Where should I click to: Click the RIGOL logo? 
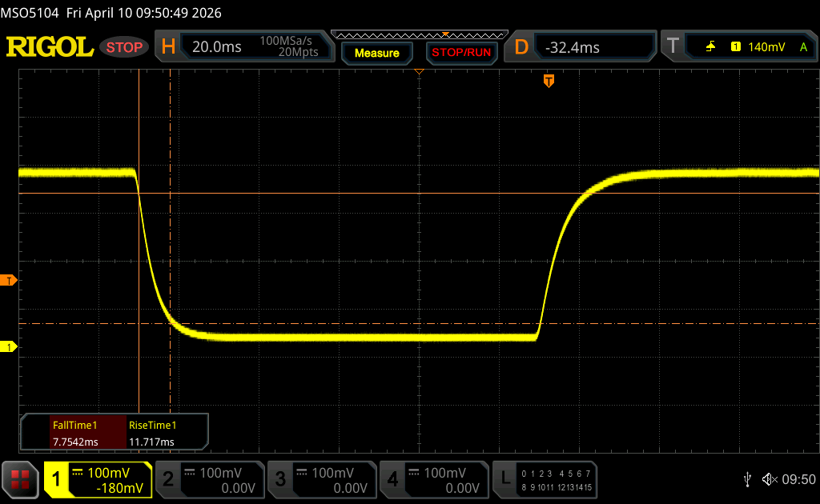coord(50,47)
